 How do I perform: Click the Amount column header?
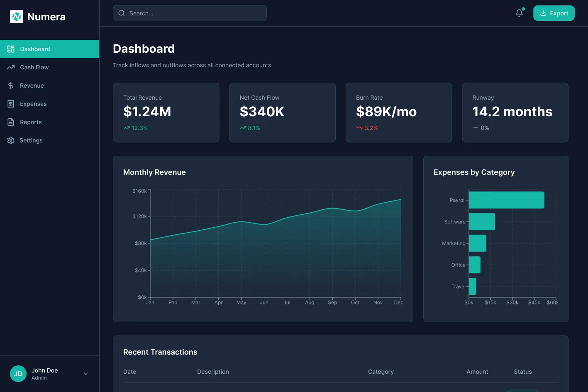click(x=477, y=372)
